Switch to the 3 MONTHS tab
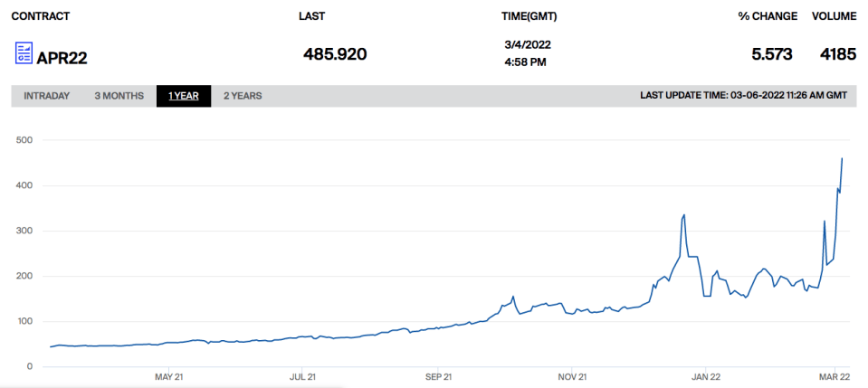The height and width of the screenshot is (388, 868). click(x=119, y=96)
